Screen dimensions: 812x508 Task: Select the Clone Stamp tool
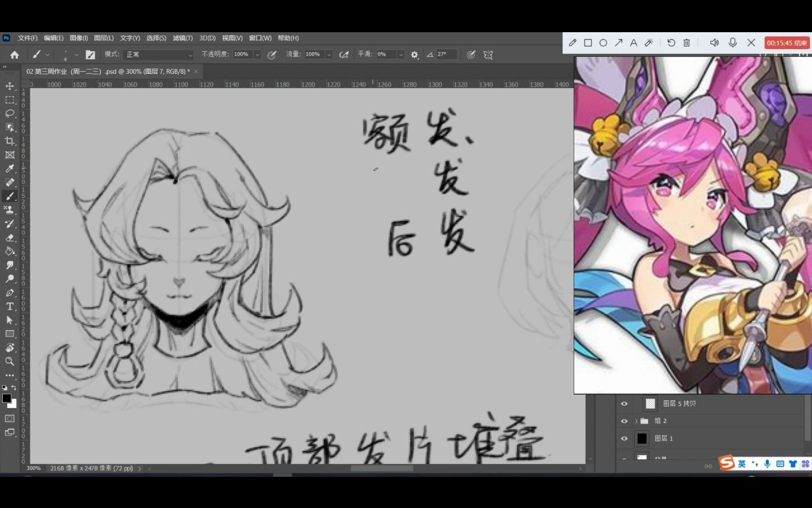9,210
